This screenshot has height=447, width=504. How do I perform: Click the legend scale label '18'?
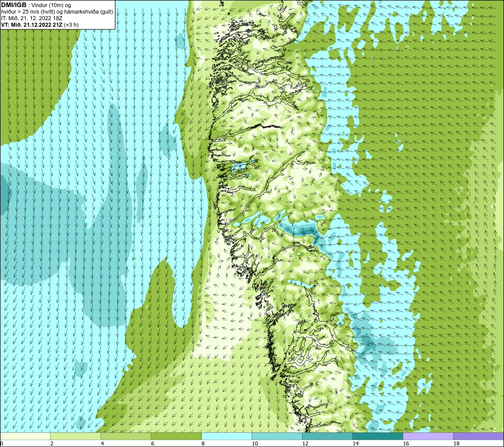point(456,444)
